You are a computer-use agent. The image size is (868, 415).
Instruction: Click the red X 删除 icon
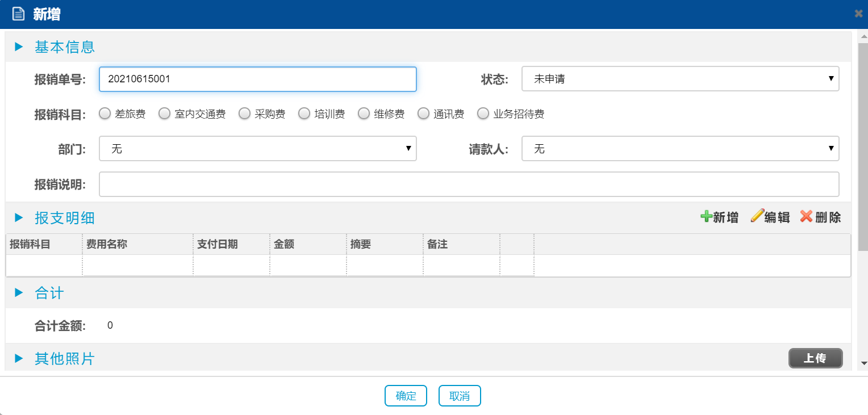coord(806,216)
